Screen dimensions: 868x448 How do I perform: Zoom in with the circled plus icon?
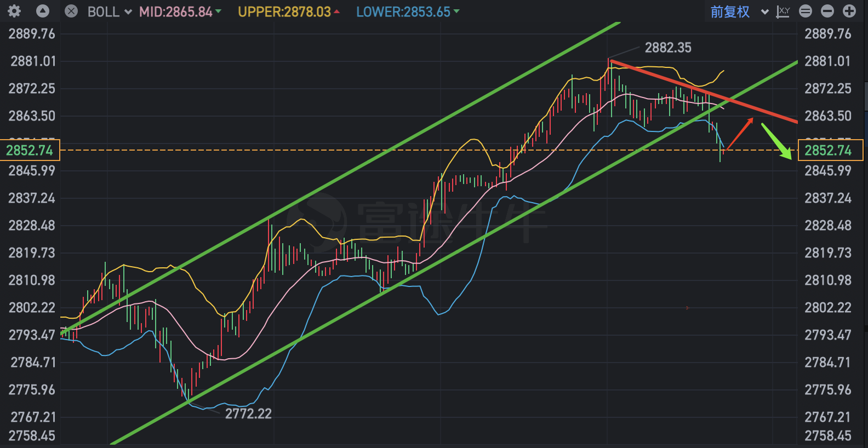point(849,11)
